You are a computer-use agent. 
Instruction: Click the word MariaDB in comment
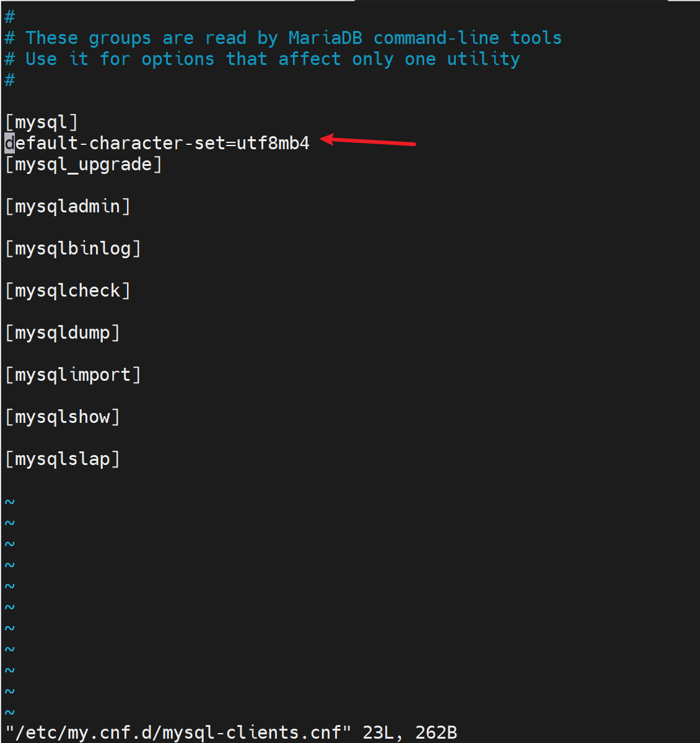pos(325,38)
